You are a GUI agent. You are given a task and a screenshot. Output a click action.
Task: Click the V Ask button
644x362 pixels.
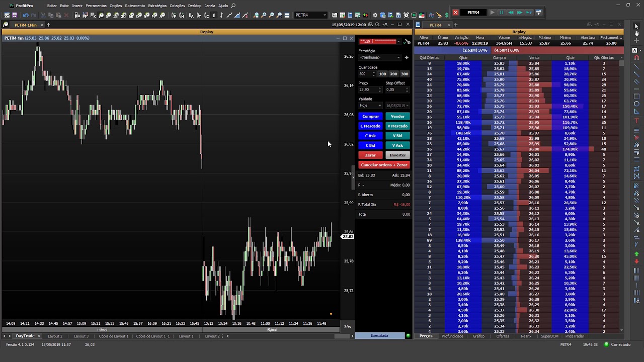(397, 145)
